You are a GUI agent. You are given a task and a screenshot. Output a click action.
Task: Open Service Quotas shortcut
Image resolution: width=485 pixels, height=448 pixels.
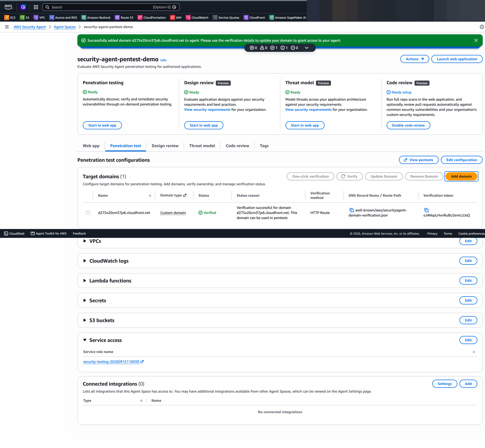point(226,17)
